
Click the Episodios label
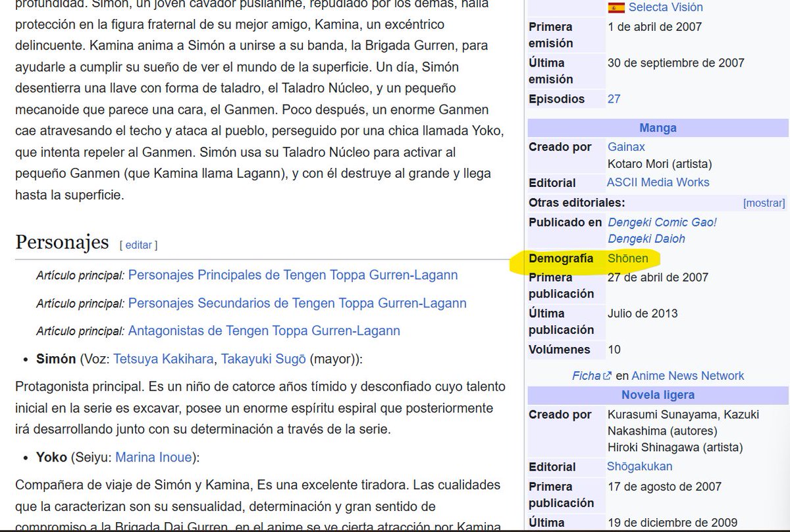(x=556, y=99)
